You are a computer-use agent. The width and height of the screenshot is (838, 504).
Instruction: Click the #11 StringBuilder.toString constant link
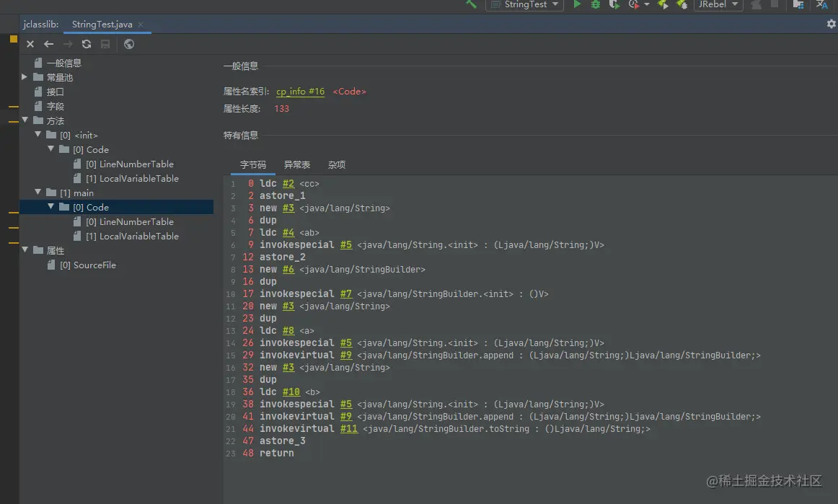pos(349,428)
